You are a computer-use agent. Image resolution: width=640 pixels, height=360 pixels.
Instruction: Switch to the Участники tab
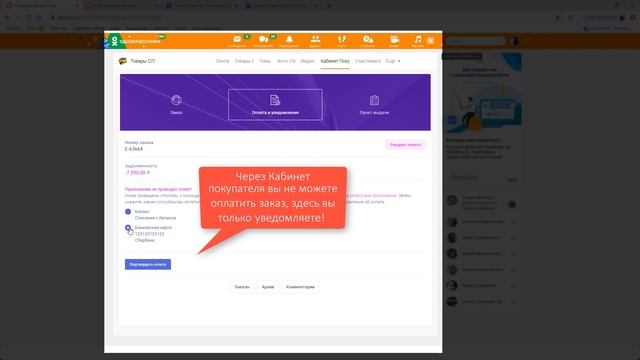[368, 61]
